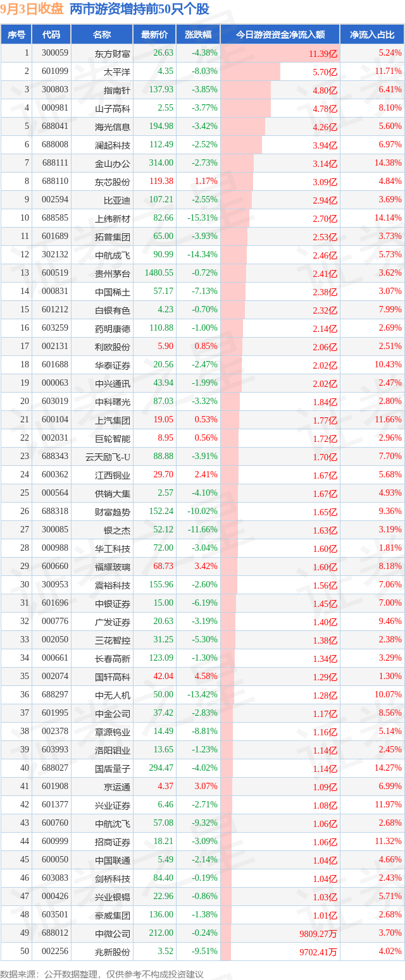Click the 今日游资资金净流入额 column header
Viewport: 405px width, 980px height.
[x=280, y=34]
